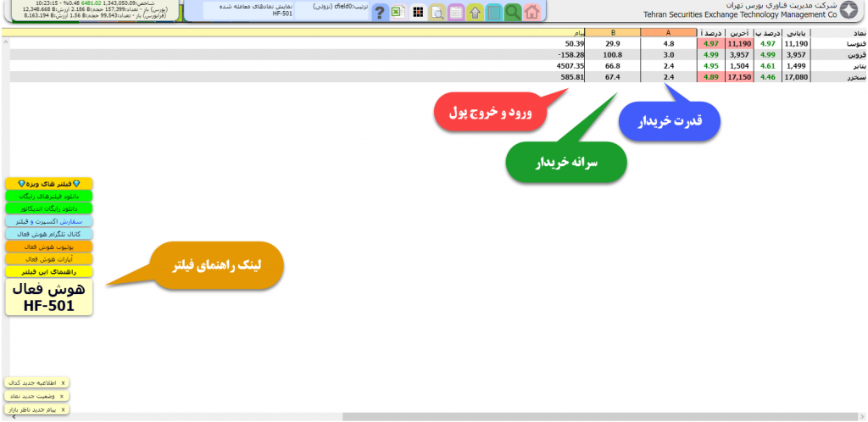Viewport: 868px width, 422px height.
Task: Open the black grid map icon
Action: coord(418,12)
